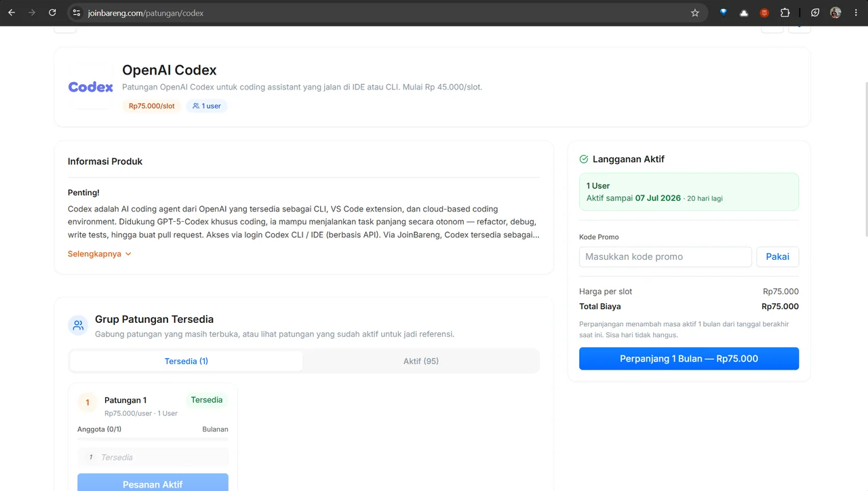
Task: Click the Grup Patungan Tersedia heading
Action: [x=154, y=319]
